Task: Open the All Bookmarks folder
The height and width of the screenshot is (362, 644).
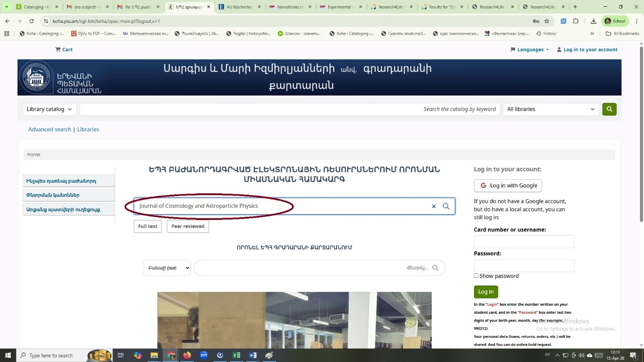Action: (622, 33)
